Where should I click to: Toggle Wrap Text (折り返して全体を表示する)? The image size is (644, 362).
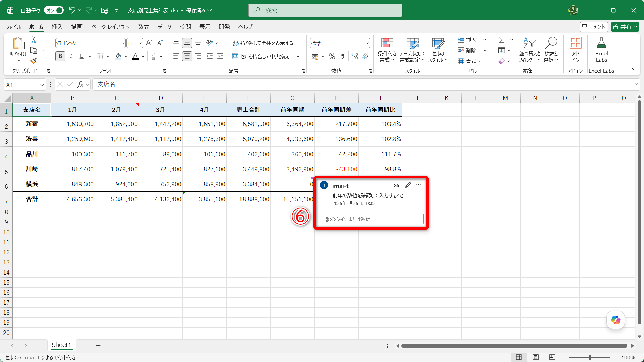263,43
